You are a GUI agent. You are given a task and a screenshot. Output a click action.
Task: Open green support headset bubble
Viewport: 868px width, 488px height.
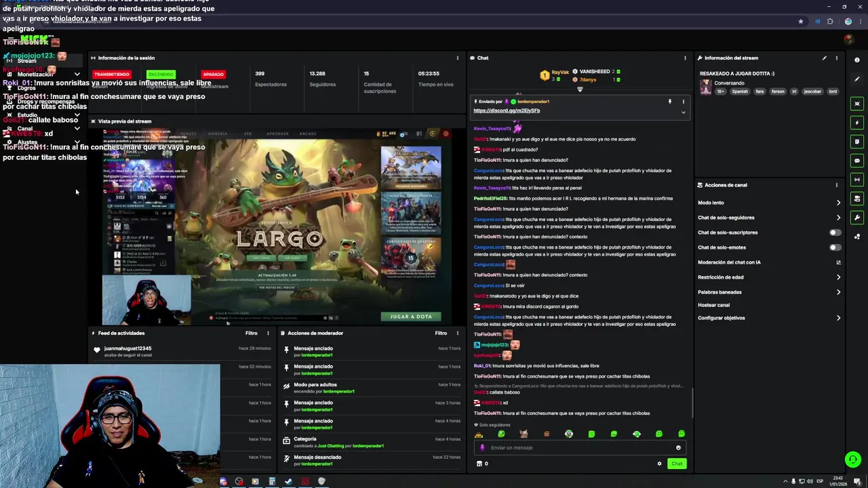click(x=853, y=460)
